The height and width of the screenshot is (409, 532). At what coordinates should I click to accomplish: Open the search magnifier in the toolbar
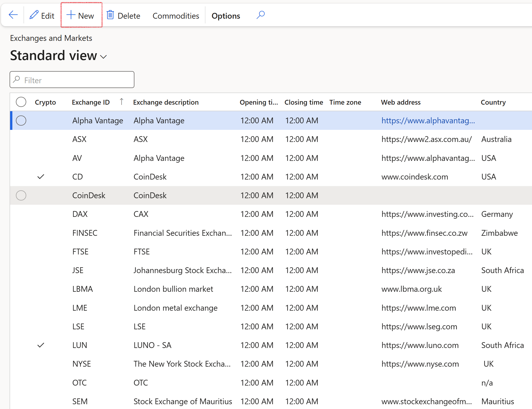point(260,15)
